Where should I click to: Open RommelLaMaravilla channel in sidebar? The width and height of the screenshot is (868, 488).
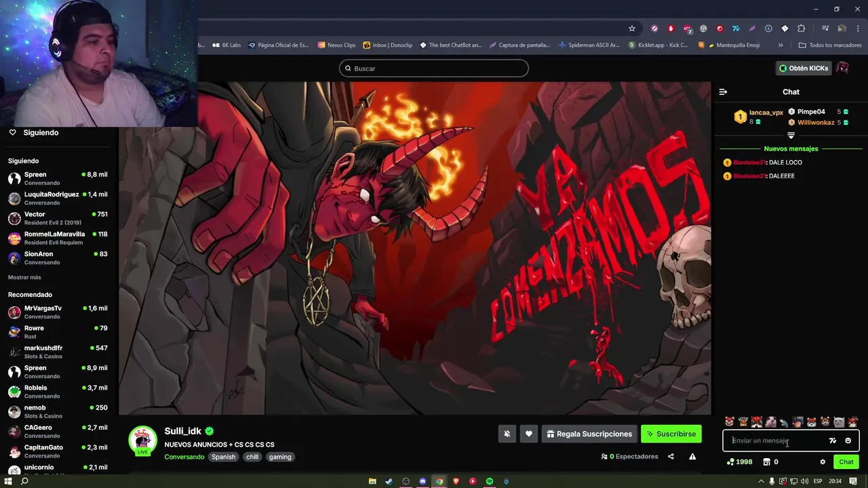click(x=58, y=238)
